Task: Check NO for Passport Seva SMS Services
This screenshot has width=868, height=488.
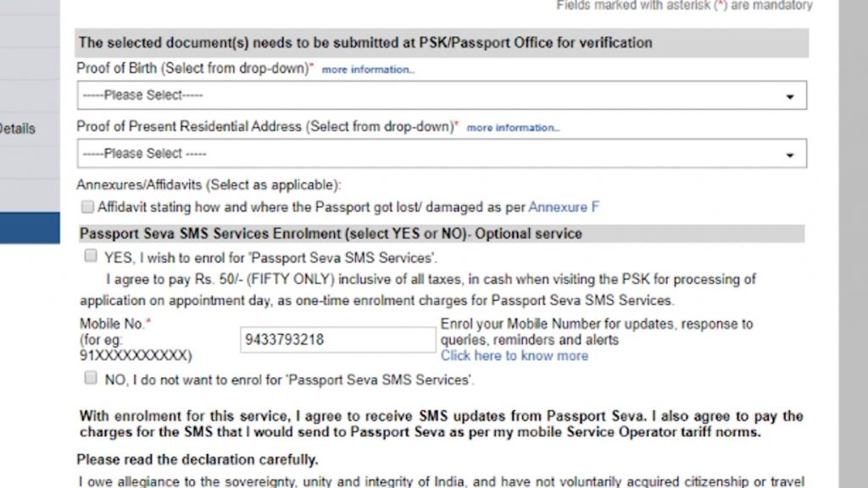Action: click(x=91, y=379)
